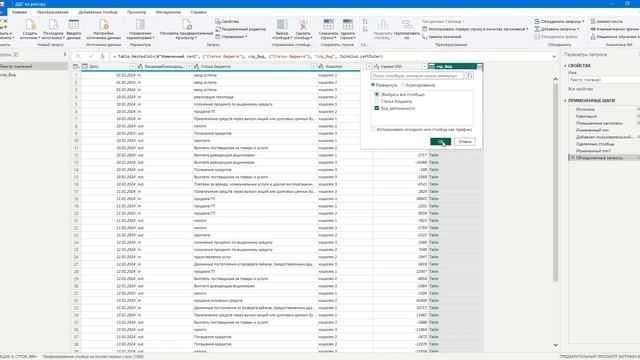Toggle the Выбрать все столбцы checkbox
The image size is (640, 360).
[377, 94]
